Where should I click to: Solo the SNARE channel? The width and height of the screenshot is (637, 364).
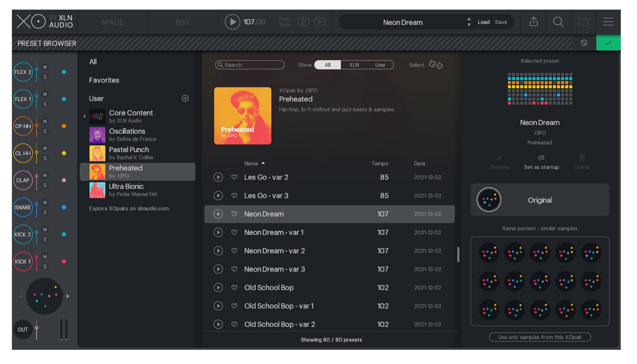45,212
